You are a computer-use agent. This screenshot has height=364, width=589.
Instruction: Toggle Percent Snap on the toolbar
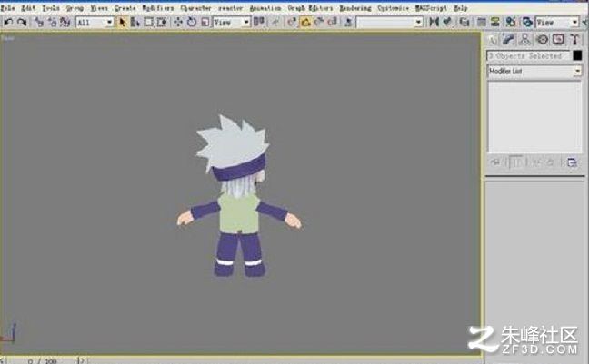tap(319, 22)
